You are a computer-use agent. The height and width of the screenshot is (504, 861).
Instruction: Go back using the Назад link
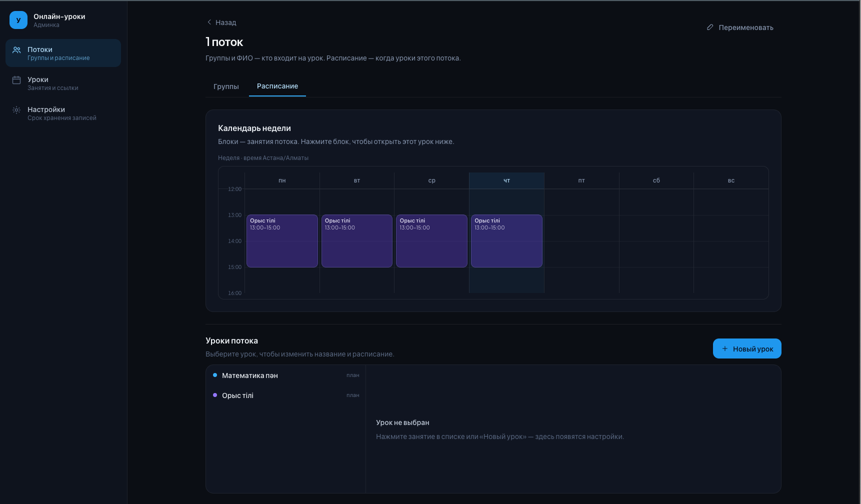pyautogui.click(x=221, y=22)
